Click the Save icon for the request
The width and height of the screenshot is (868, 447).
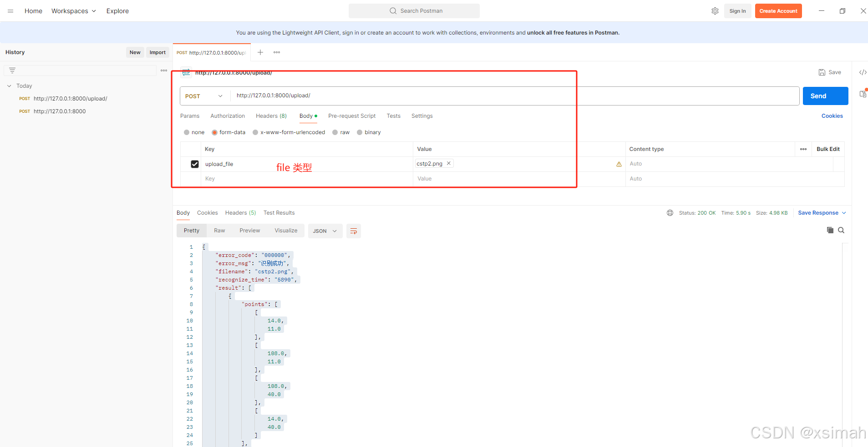tap(829, 72)
